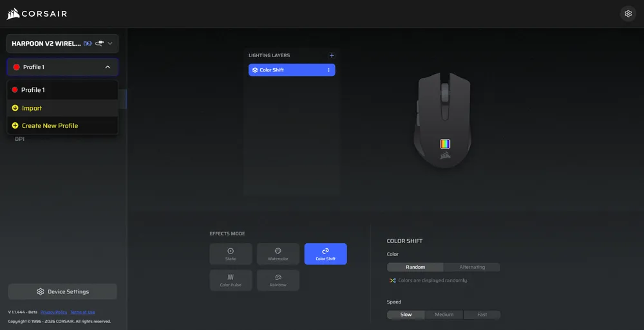Click the red Profile 1 color dot in the selector
The image size is (644, 330).
[x=17, y=67]
